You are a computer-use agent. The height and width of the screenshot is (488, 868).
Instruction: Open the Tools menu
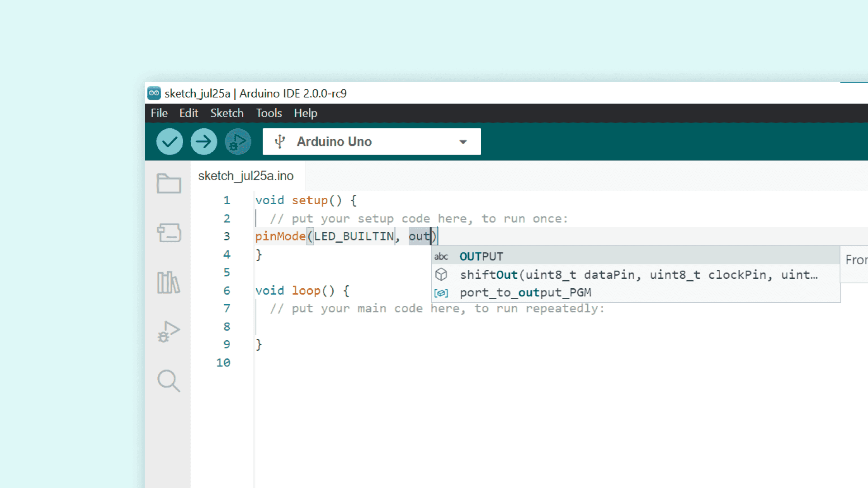pos(269,113)
